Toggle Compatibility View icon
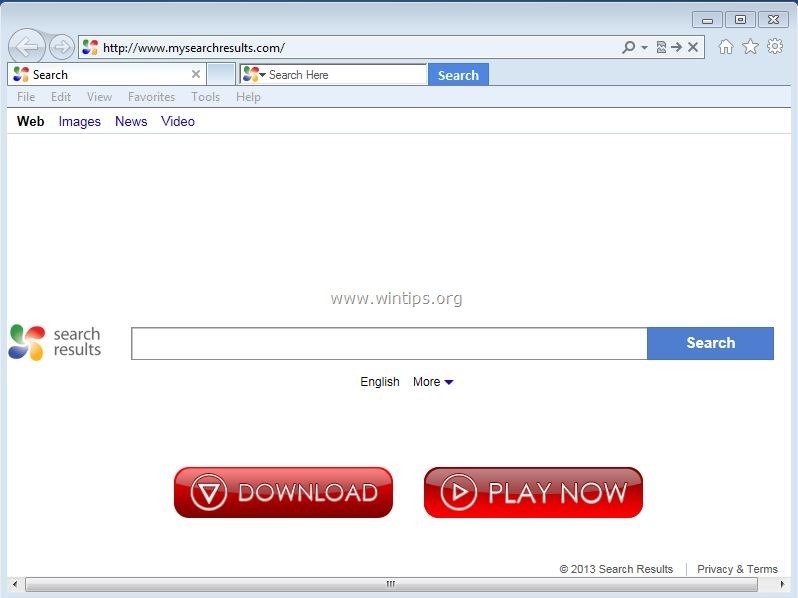The image size is (798, 598). (661, 47)
